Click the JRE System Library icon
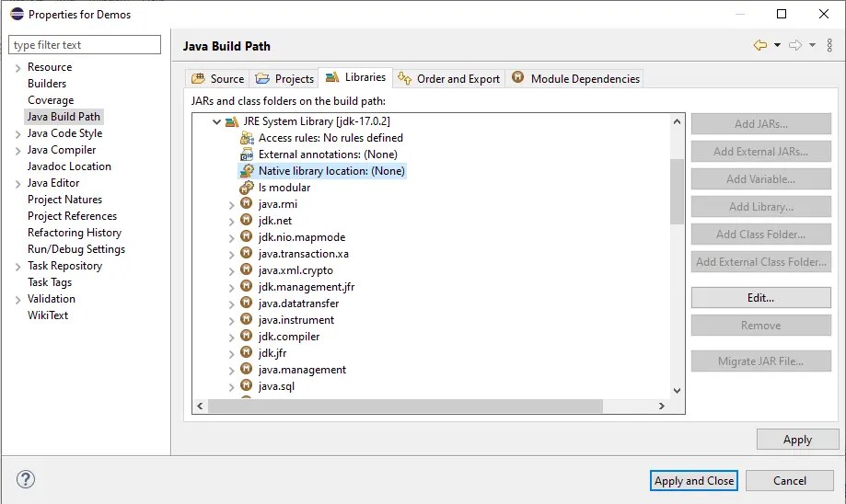846x504 pixels. tap(232, 121)
